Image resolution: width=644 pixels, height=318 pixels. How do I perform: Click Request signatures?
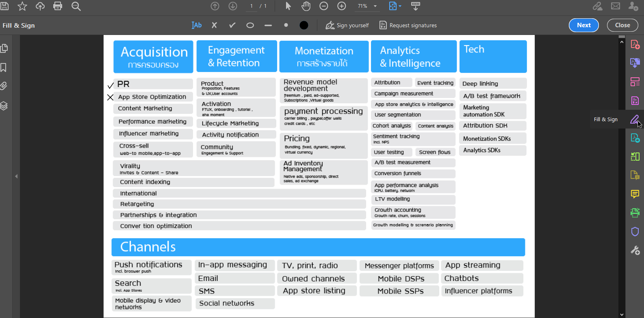click(x=408, y=25)
